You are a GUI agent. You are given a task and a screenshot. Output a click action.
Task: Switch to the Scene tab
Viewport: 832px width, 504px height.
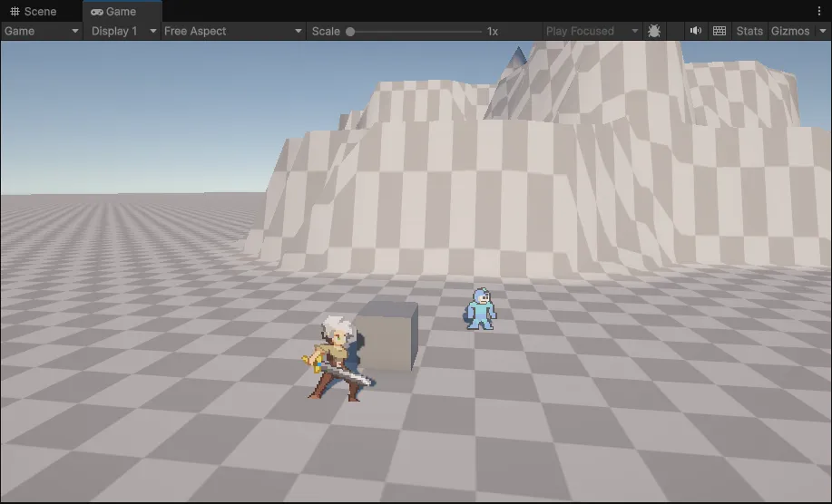pos(34,12)
